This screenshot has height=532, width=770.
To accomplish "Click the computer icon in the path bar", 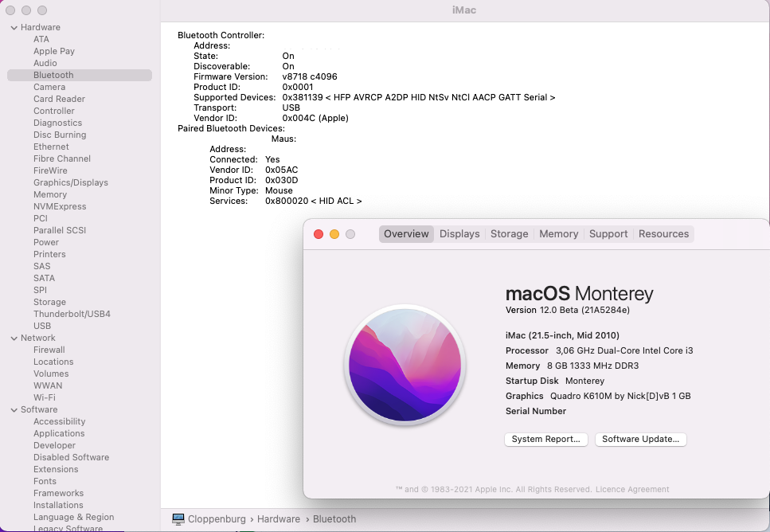I will 178,518.
